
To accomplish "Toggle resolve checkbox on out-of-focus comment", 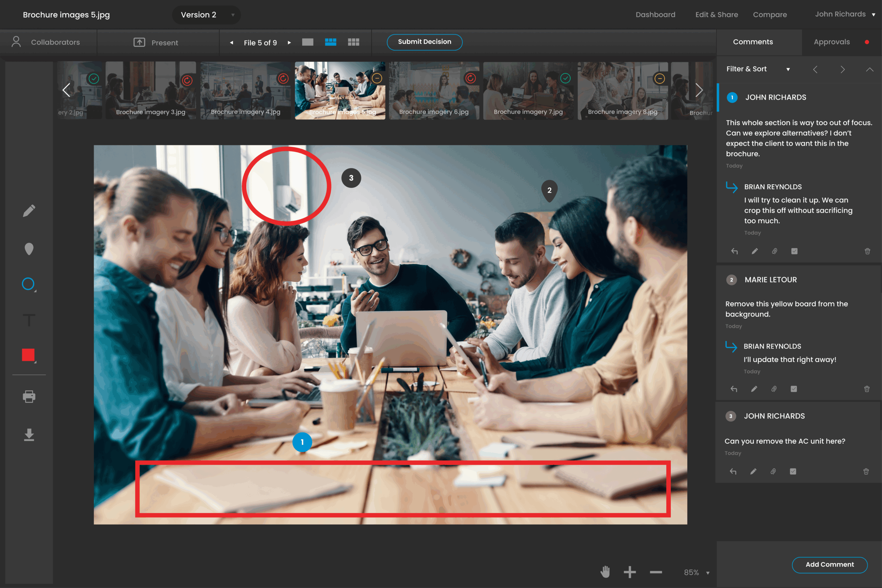I will pyautogui.click(x=794, y=251).
